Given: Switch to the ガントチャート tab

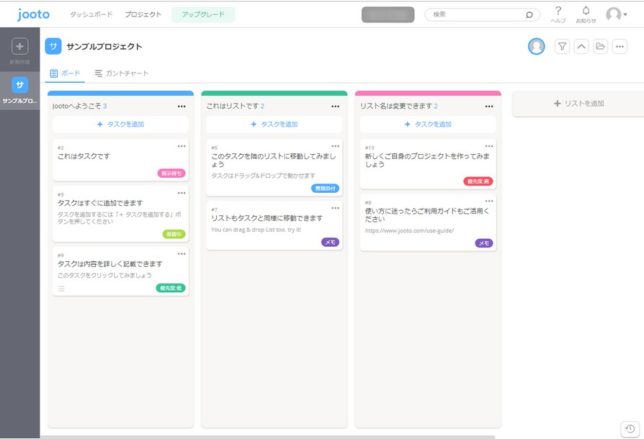Looking at the screenshot, I should [122, 74].
